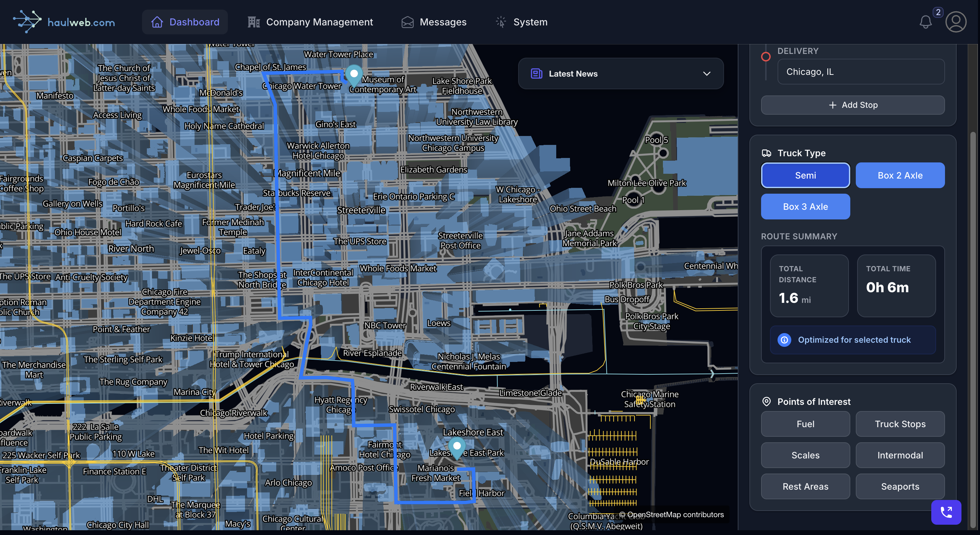The image size is (980, 535).
Task: Click the Delivery field showing Chicago, IL
Action: point(861,71)
